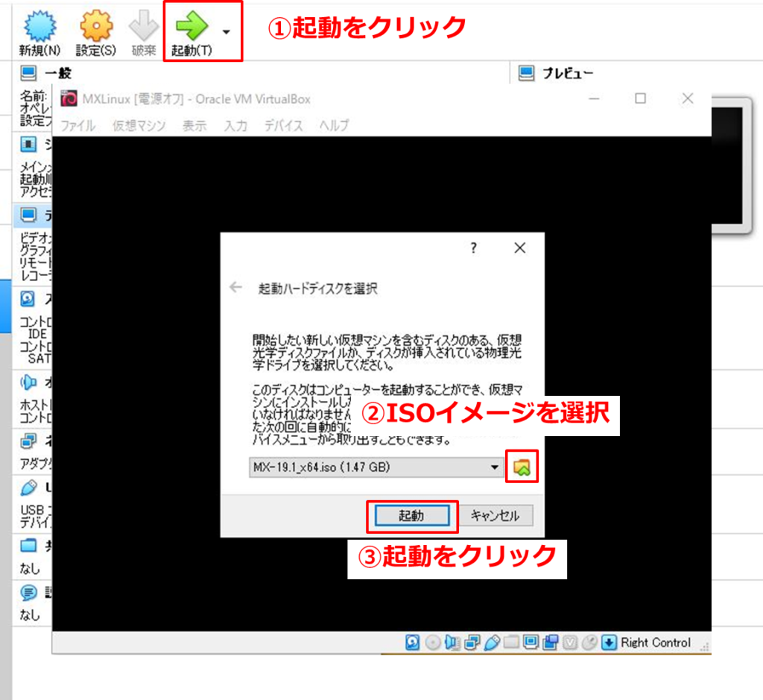Screen dimensions: 763x700
Task: Click the green 起動 (Start) arrow icon
Action: pos(192,25)
